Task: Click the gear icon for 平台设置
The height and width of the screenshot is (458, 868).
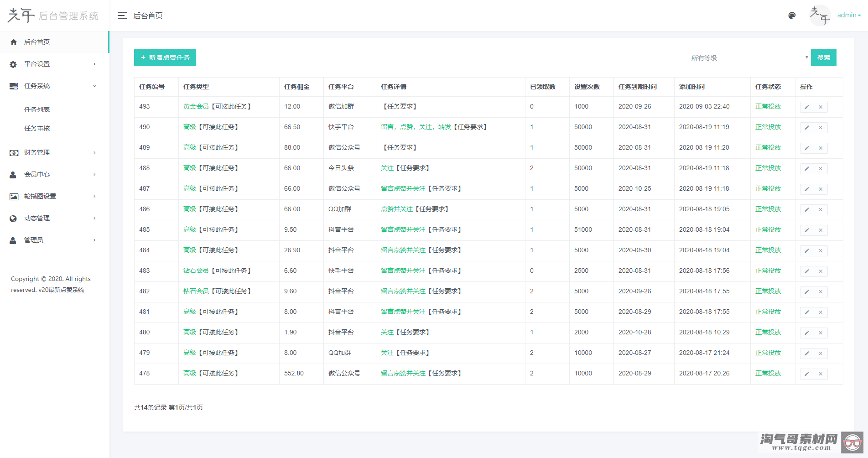Action: [14, 64]
